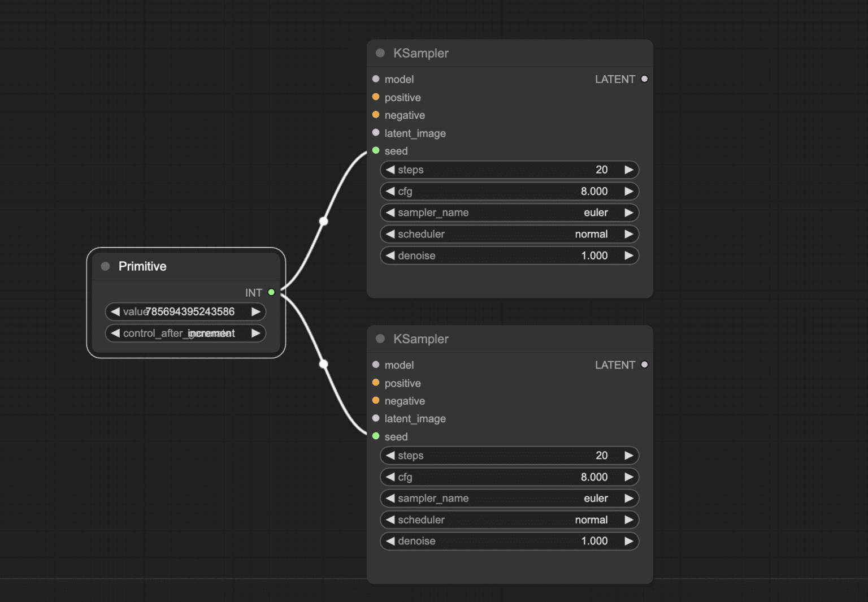The image size is (868, 602).
Task: Open the scheduler dropdown on bottom KSampler
Action: [509, 519]
